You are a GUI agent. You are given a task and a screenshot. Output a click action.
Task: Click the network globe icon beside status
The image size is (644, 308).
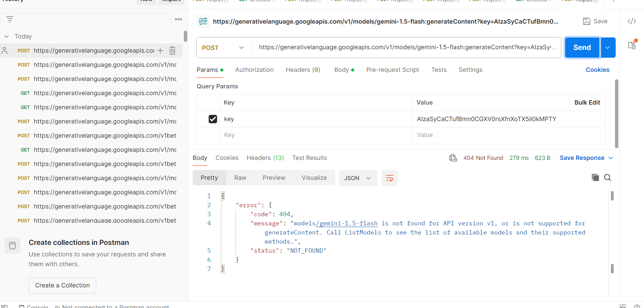tap(453, 158)
